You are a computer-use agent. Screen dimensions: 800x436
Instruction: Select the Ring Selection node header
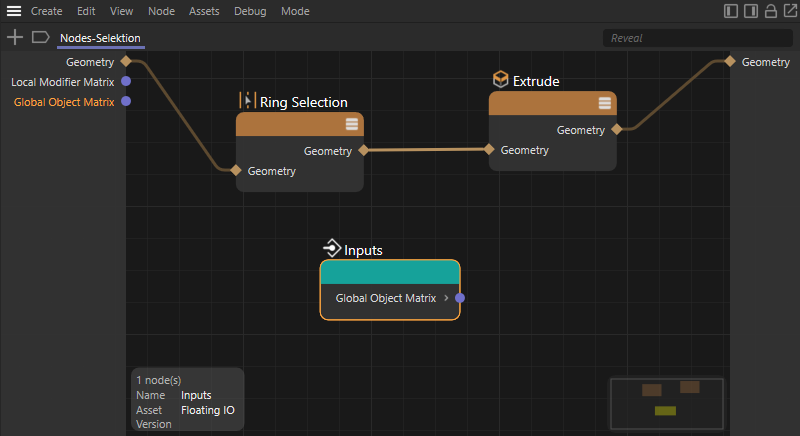point(299,124)
